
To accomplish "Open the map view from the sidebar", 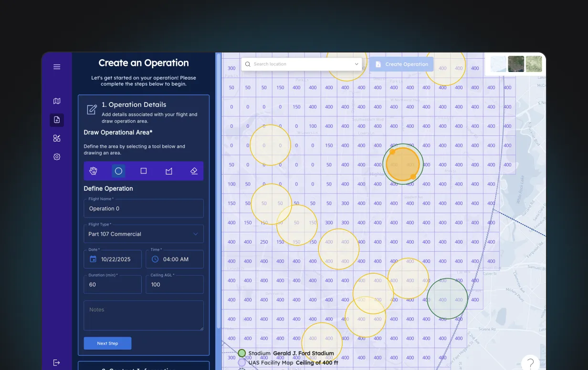I will click(57, 101).
